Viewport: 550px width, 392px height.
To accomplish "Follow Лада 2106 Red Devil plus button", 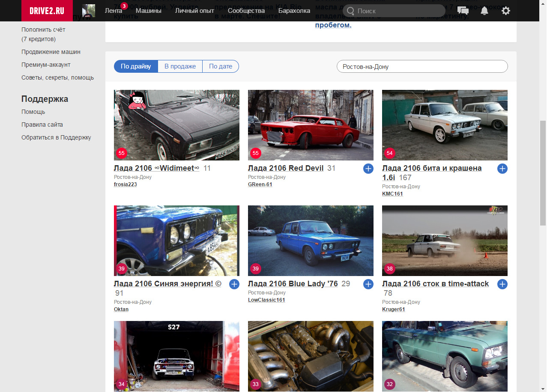I will click(x=368, y=169).
